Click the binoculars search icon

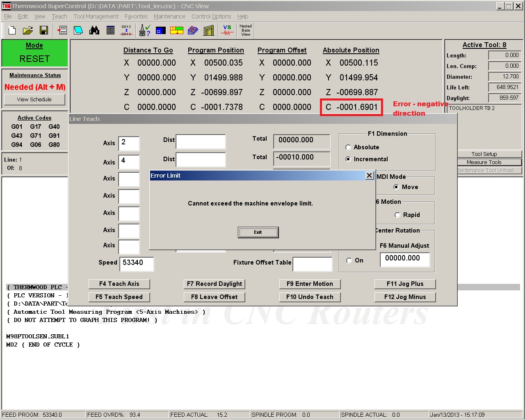coord(94,30)
